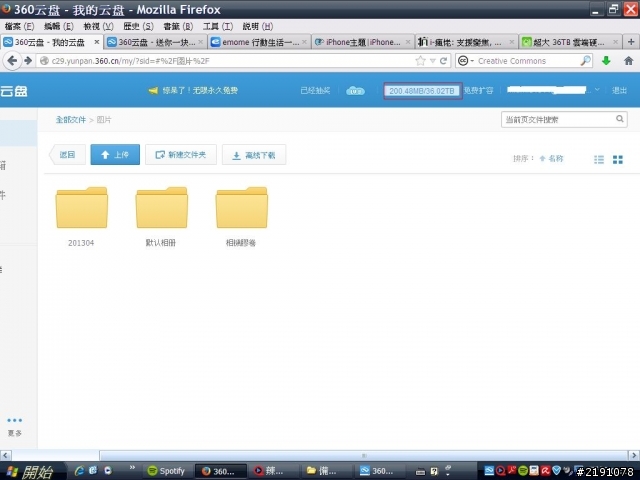Bookmark page with the star icon

[420, 61]
